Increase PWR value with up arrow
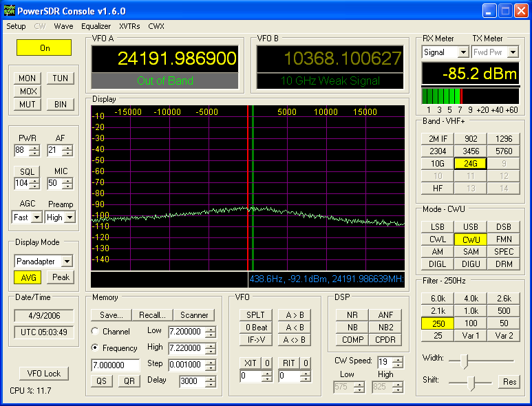532x406 pixels. point(34,147)
